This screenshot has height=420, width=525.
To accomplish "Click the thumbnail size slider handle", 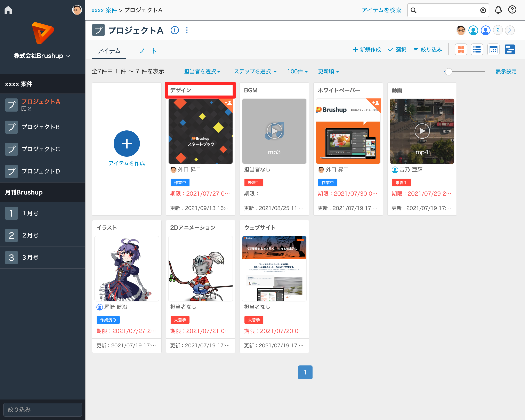I will click(449, 72).
